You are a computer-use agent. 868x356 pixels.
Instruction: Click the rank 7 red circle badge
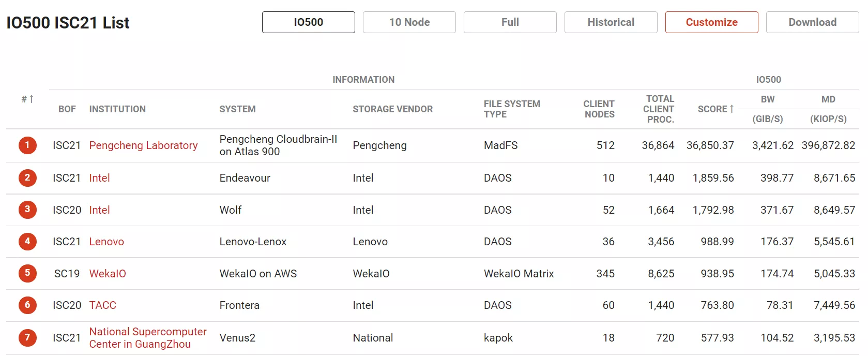(x=27, y=338)
